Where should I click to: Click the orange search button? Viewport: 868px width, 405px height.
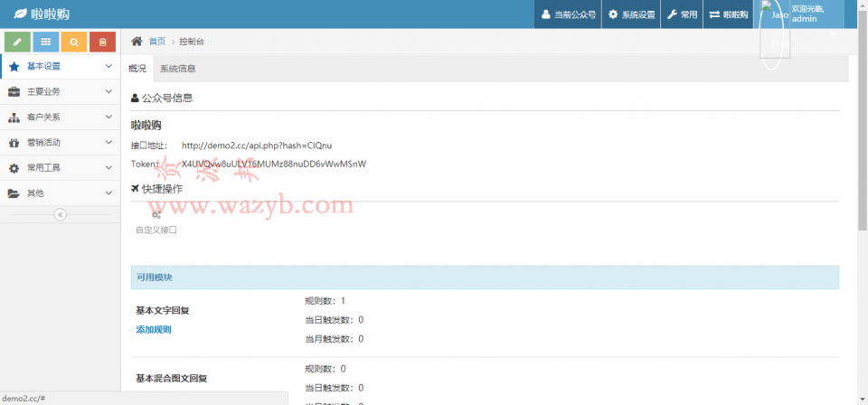pyautogui.click(x=74, y=42)
